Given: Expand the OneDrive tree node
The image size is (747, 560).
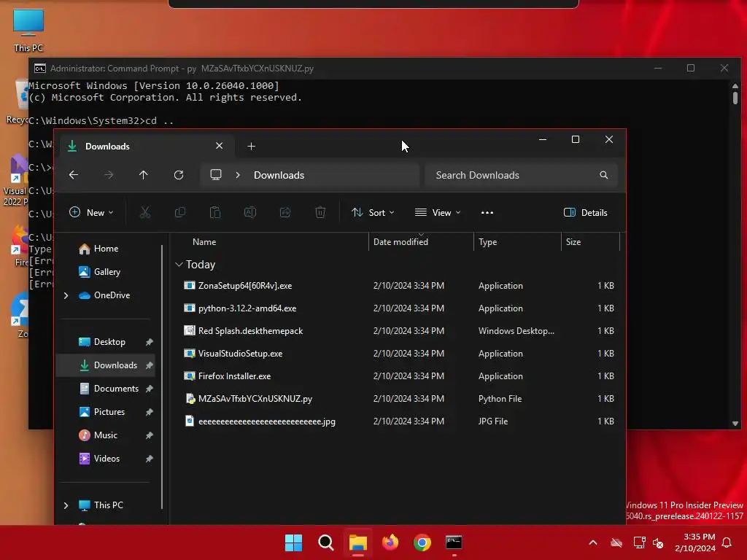Looking at the screenshot, I should (66, 295).
